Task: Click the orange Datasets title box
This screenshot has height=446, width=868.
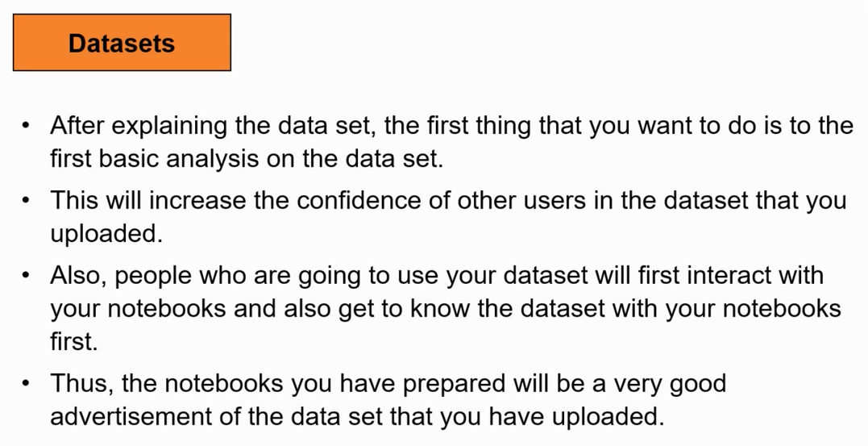Action: (x=122, y=43)
